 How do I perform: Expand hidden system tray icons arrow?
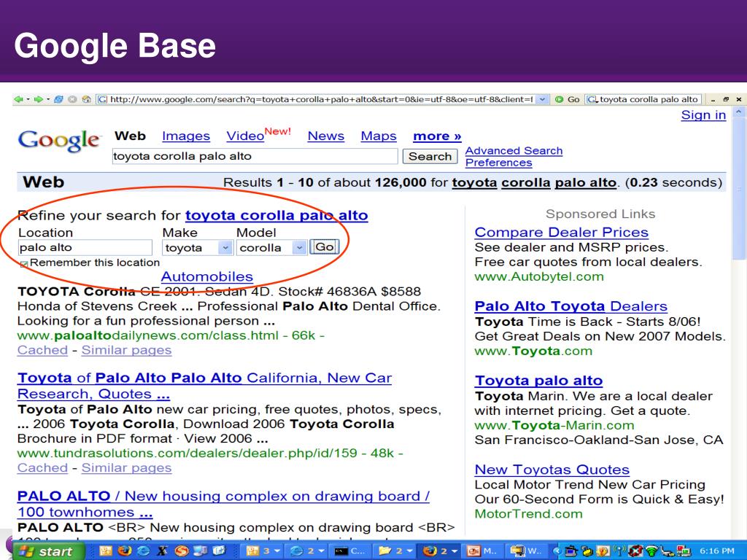(556, 551)
